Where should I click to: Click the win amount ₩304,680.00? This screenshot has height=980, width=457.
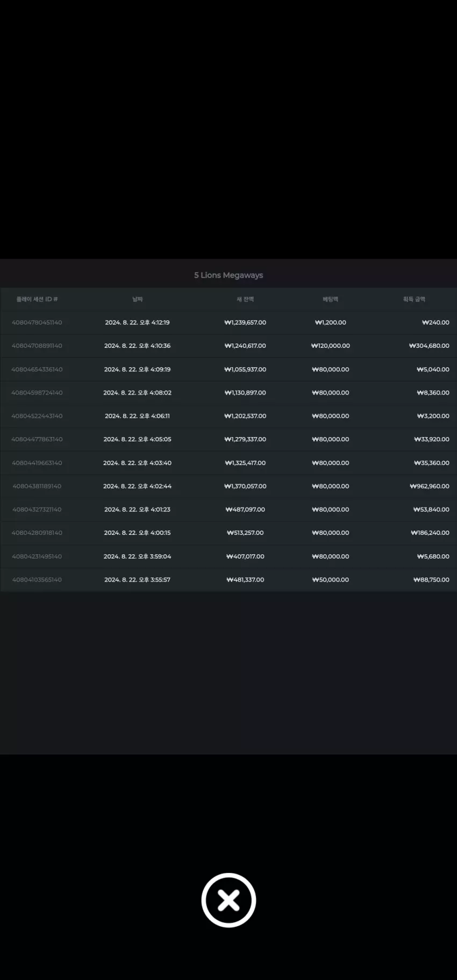(x=429, y=346)
